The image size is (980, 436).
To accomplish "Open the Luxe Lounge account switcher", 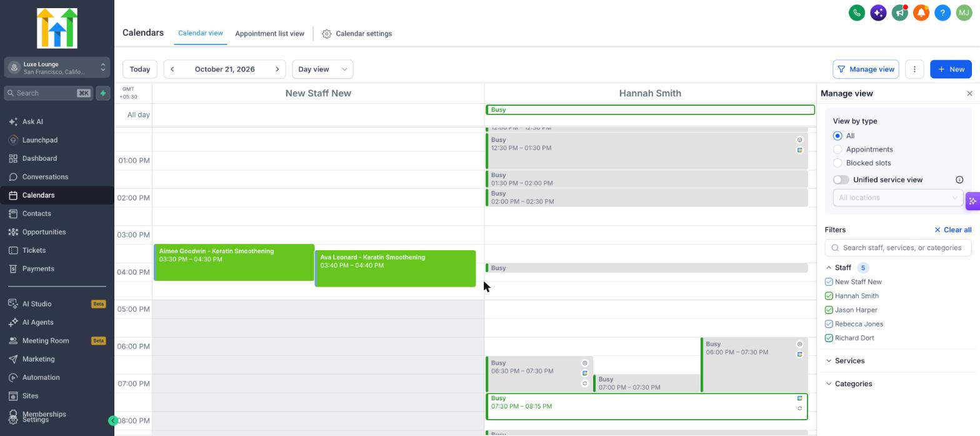I will tap(57, 68).
